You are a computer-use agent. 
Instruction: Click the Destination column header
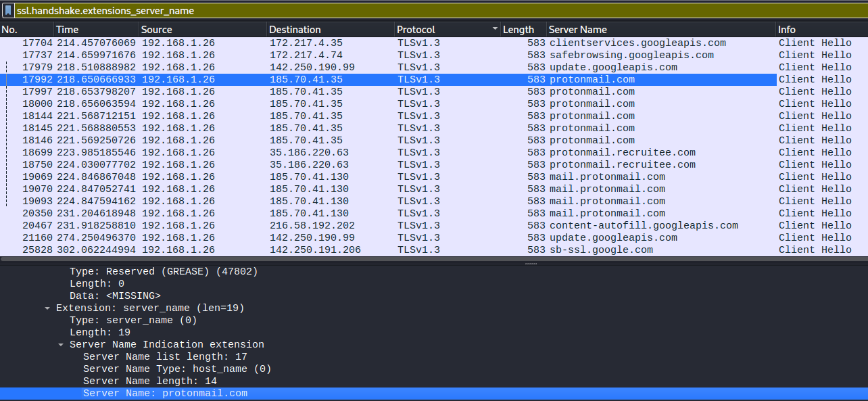[331, 30]
